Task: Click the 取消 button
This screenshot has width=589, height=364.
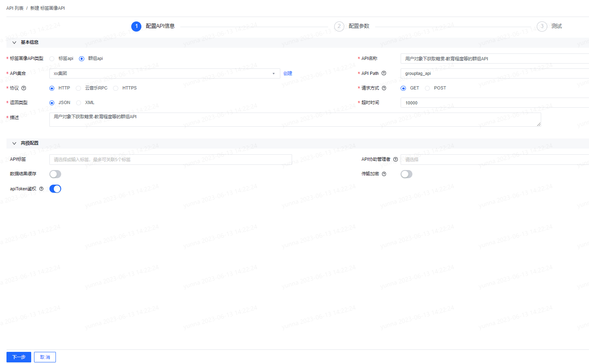Action: (x=45, y=357)
